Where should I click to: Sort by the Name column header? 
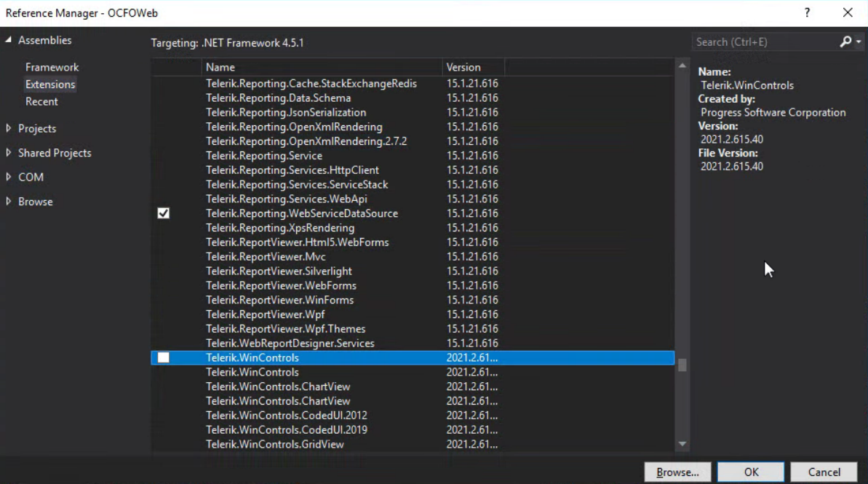pyautogui.click(x=322, y=67)
